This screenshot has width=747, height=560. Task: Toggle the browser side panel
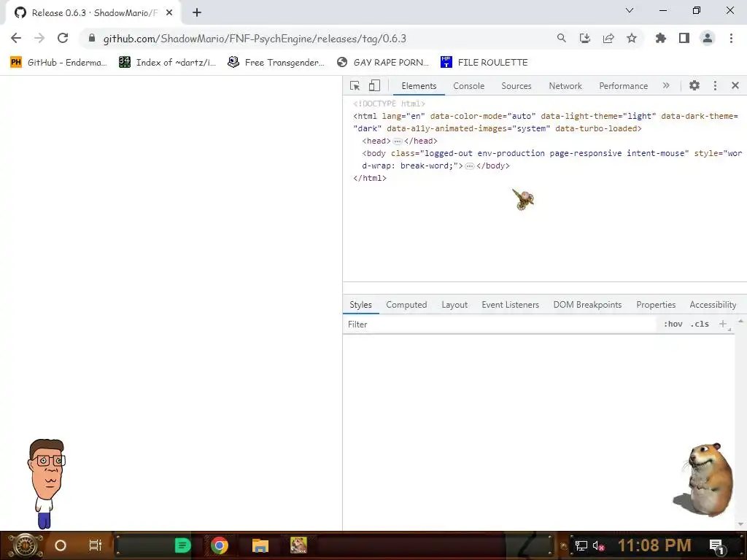(x=684, y=38)
